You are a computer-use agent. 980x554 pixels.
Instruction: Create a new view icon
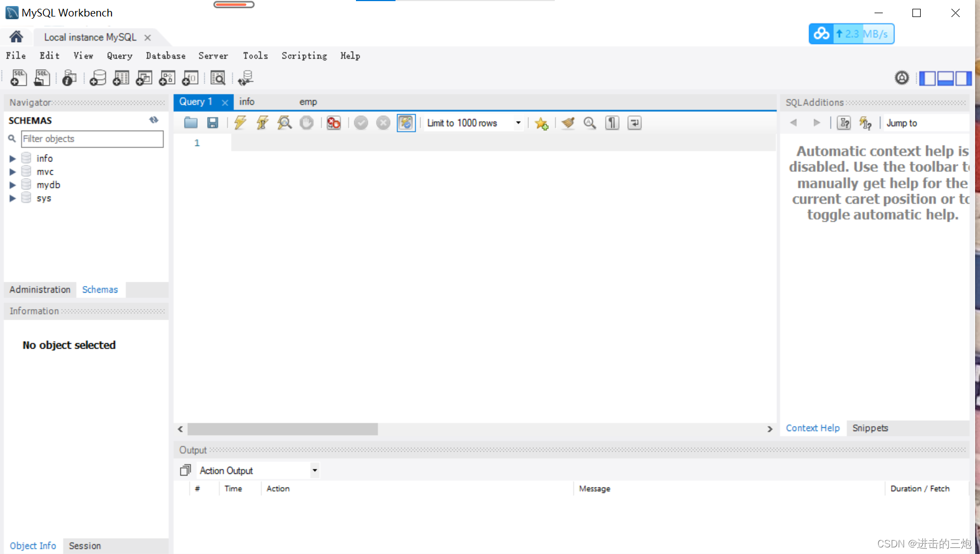coord(144,78)
